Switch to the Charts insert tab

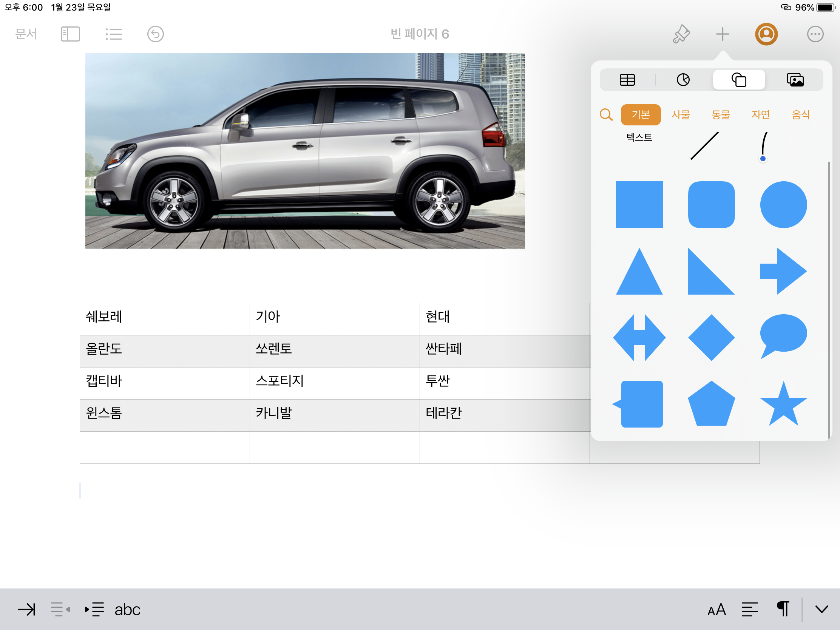tap(683, 80)
